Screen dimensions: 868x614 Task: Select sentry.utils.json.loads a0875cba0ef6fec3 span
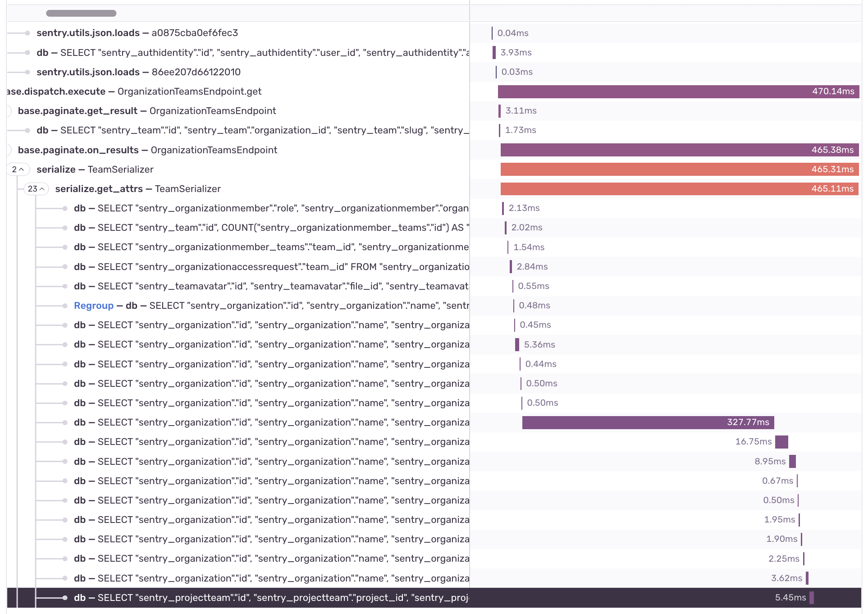point(137,33)
